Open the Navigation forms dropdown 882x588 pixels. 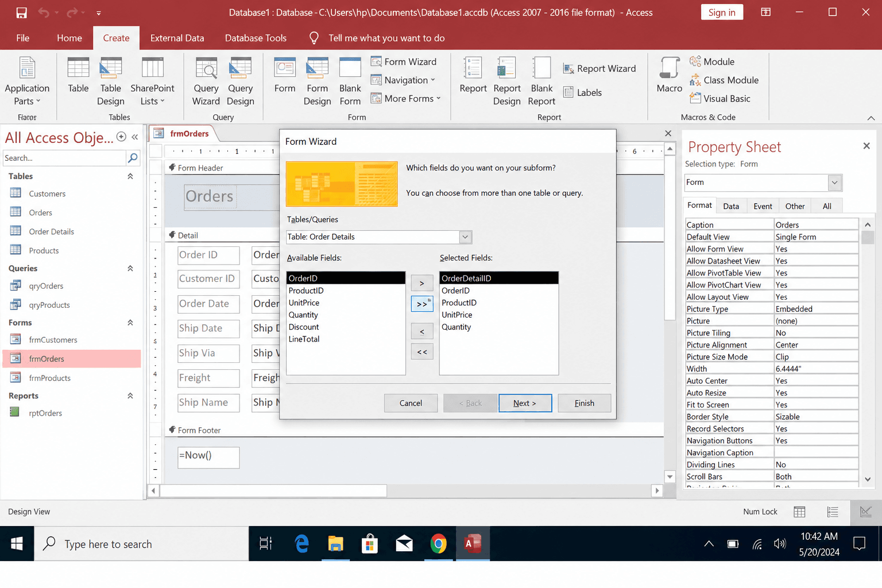point(404,80)
